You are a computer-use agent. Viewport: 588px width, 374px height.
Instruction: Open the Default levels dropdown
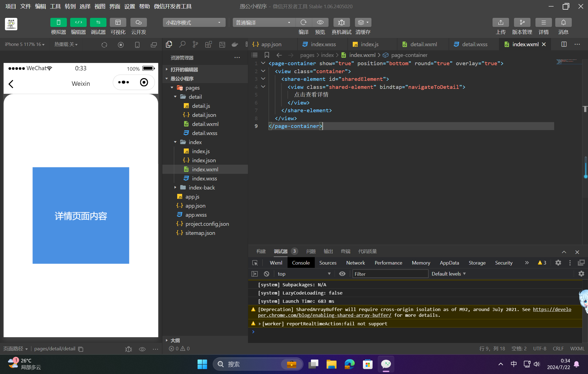(x=448, y=274)
